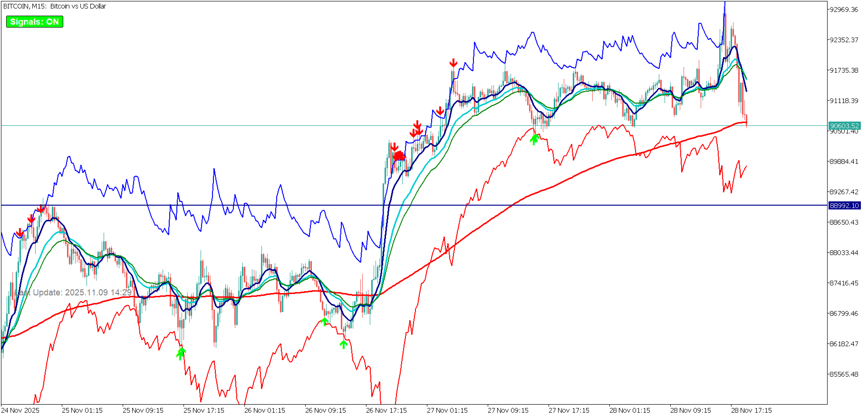Toggle the green Signals: ON button
This screenshot has width=868, height=417.
(34, 22)
